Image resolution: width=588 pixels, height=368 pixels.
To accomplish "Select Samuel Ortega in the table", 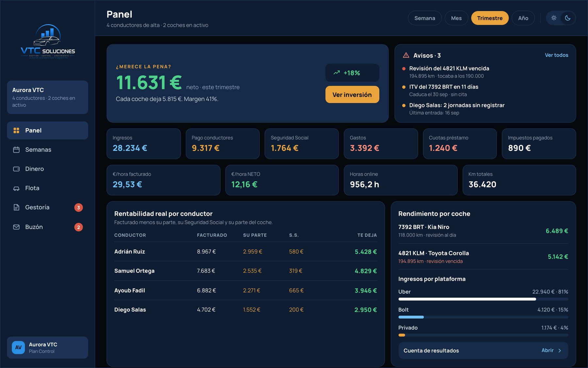I will [x=246, y=271].
